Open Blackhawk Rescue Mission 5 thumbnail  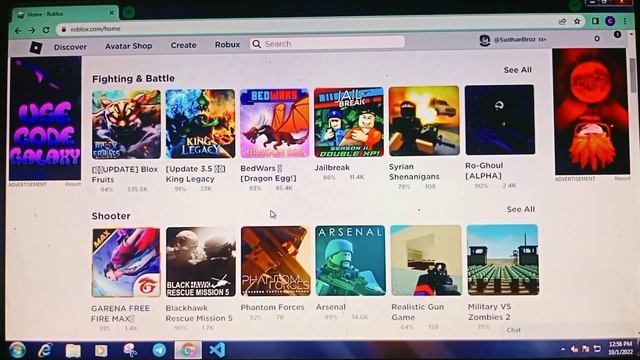pos(201,262)
